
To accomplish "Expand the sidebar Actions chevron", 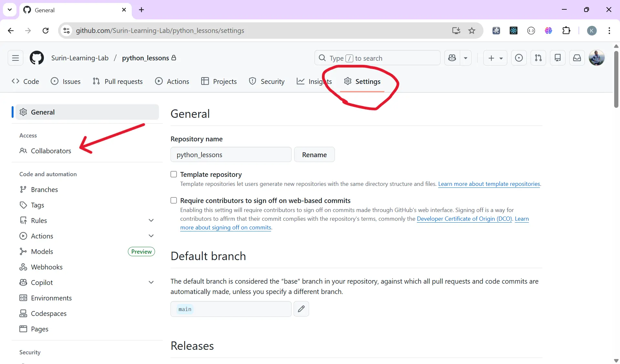I will pyautogui.click(x=151, y=236).
